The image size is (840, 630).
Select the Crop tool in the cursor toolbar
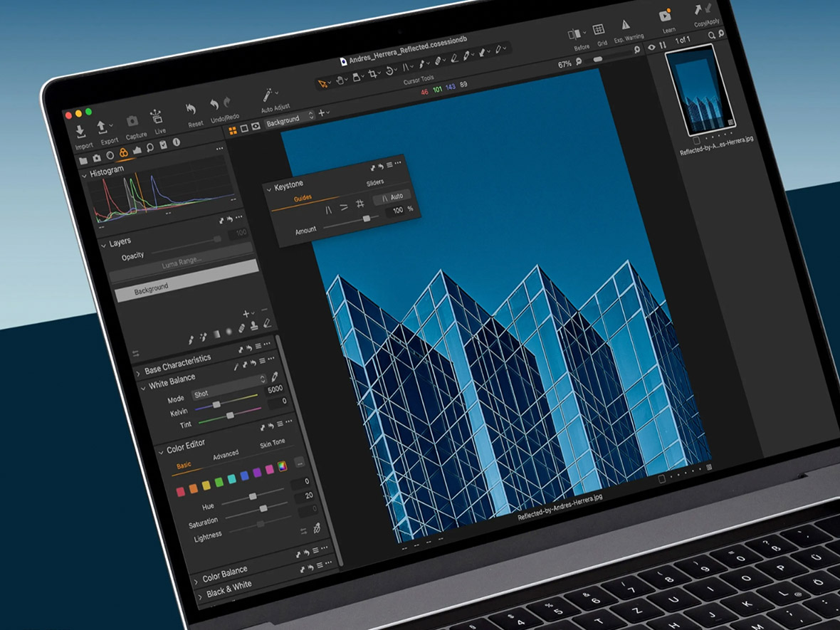pyautogui.click(x=372, y=73)
